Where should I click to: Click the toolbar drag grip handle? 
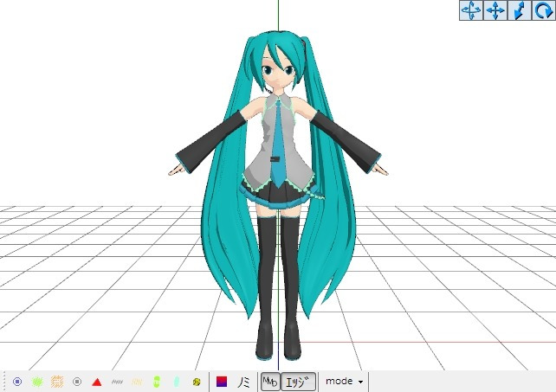[4, 382]
